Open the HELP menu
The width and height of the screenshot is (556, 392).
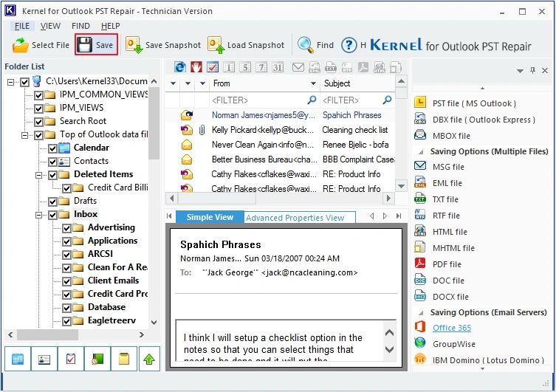pos(110,26)
